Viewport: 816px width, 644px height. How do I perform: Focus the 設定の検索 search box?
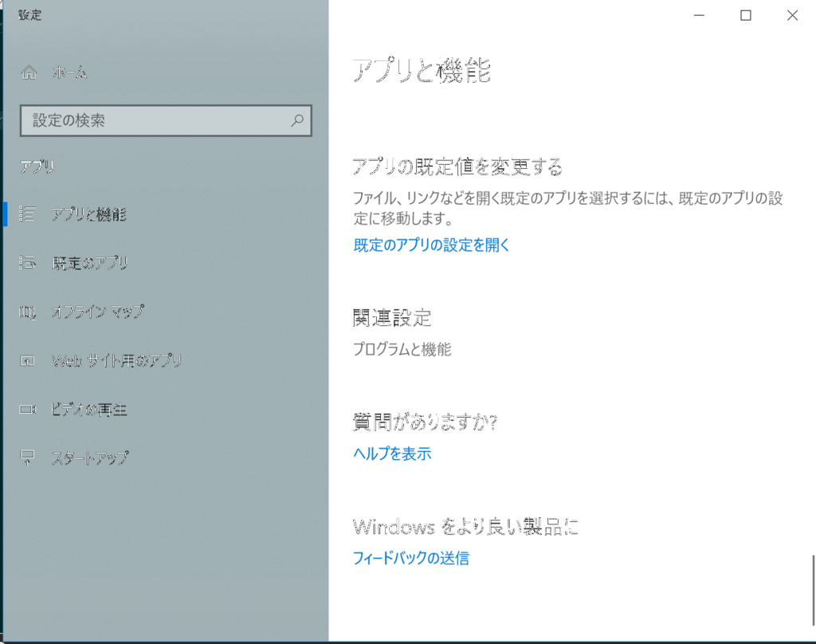pos(166,121)
